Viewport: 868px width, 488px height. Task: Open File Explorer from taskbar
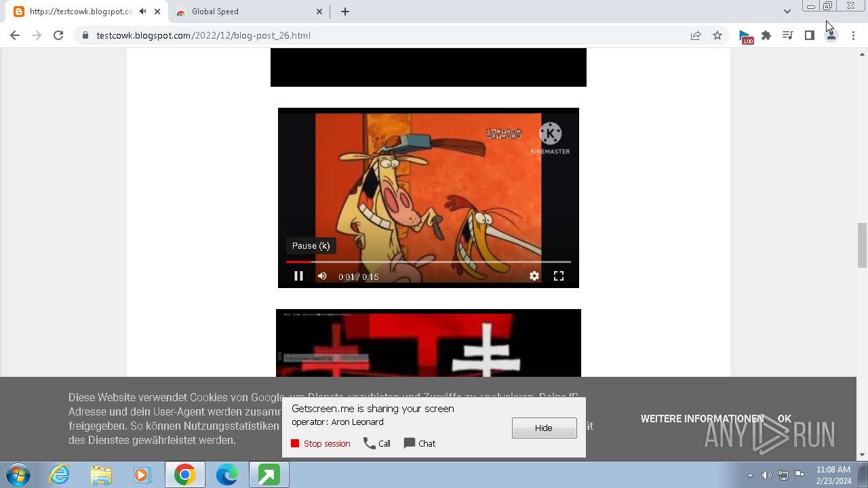point(101,475)
